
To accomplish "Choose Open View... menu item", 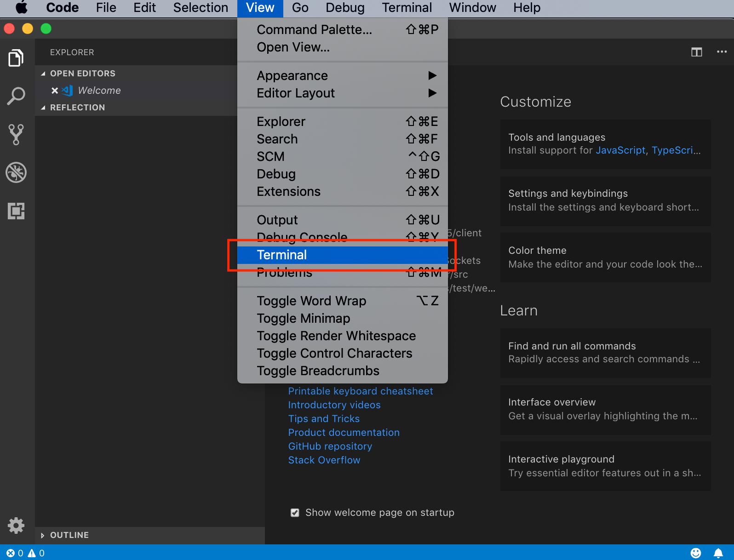I will tap(343, 47).
